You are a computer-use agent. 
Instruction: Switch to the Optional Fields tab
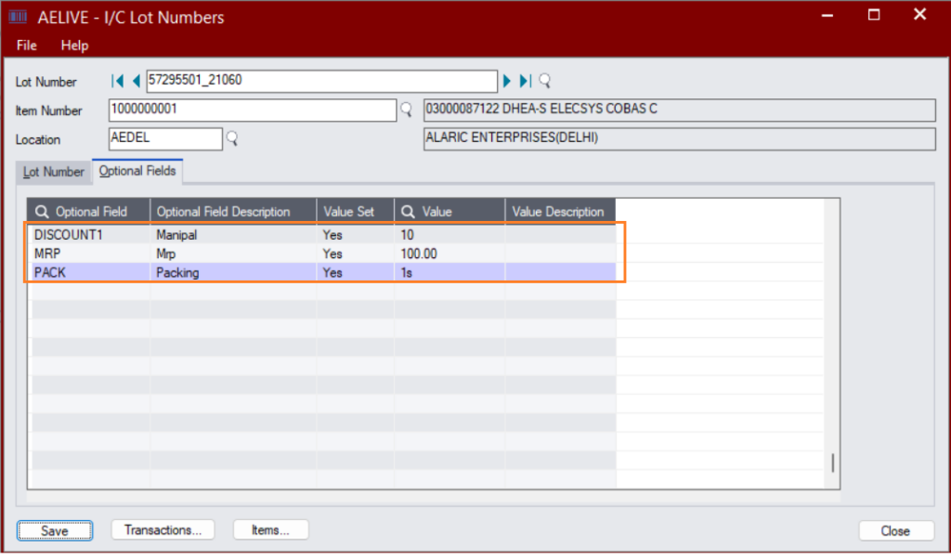[x=137, y=172]
